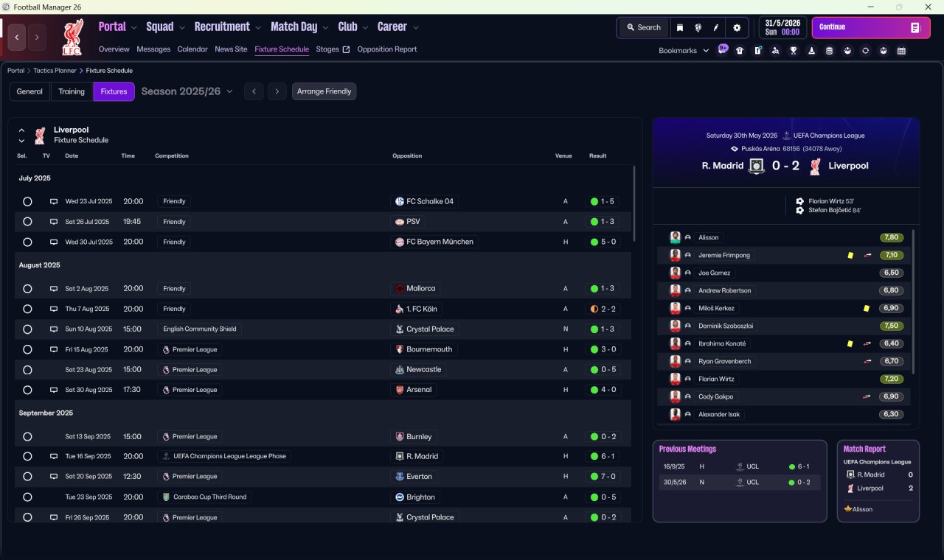Image resolution: width=944 pixels, height=560 pixels.
Task: Click the TV icon on Bournemouth row
Action: (54, 349)
